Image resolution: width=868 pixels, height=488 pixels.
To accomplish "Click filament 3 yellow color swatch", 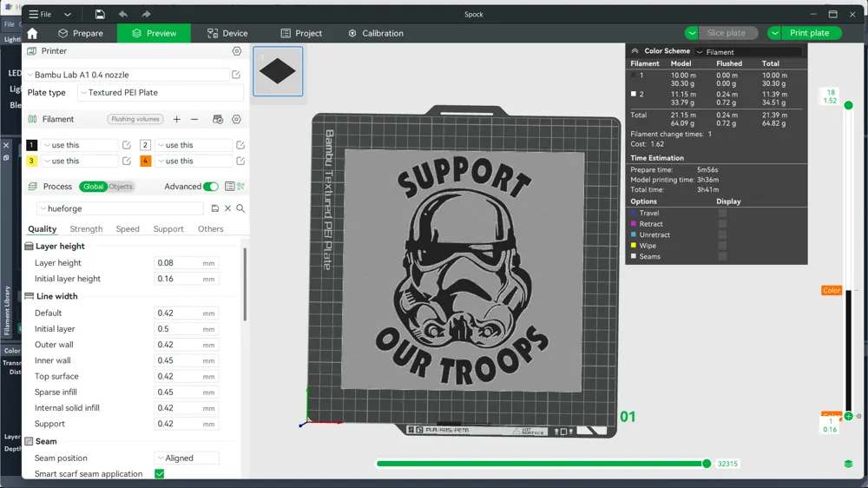I will [x=31, y=162].
